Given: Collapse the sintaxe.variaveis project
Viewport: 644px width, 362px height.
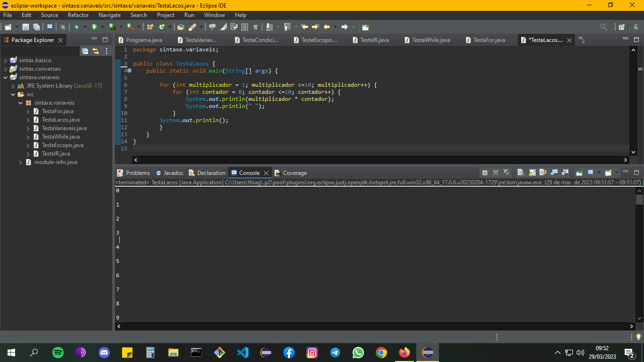Looking at the screenshot, I should [5, 77].
